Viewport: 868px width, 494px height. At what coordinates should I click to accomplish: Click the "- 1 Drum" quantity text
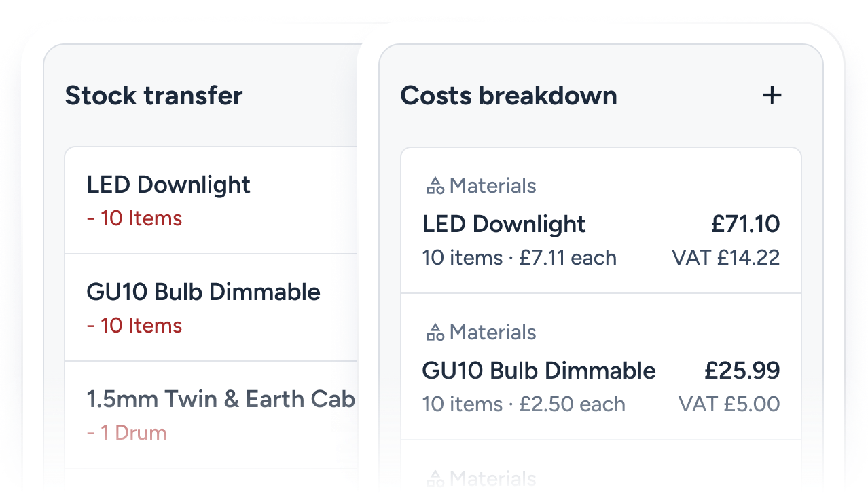pos(127,433)
